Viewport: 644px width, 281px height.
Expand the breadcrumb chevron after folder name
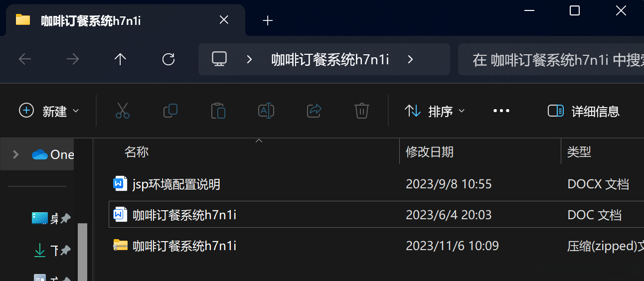click(410, 60)
